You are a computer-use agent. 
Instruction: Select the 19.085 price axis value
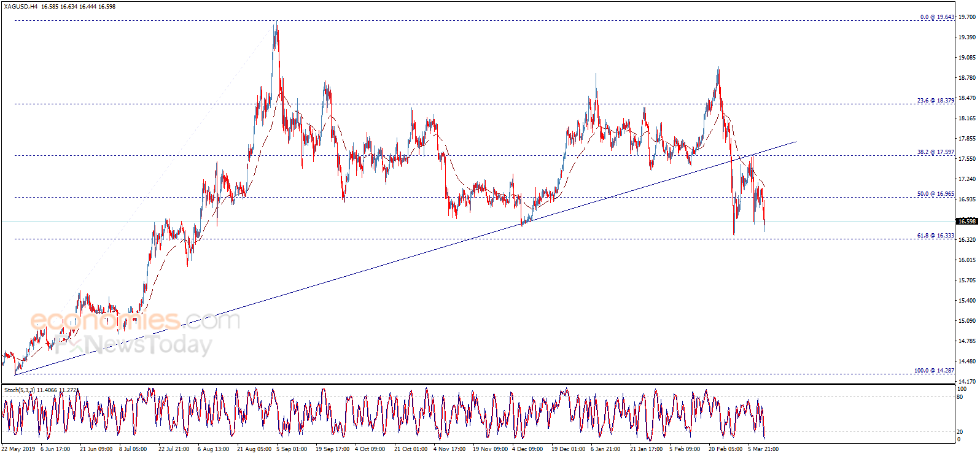967,58
